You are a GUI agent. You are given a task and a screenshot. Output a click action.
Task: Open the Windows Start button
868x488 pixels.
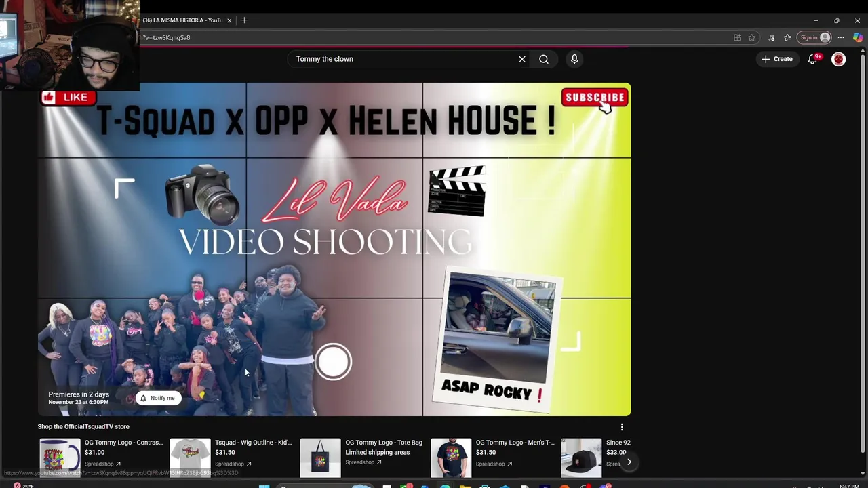click(264, 485)
